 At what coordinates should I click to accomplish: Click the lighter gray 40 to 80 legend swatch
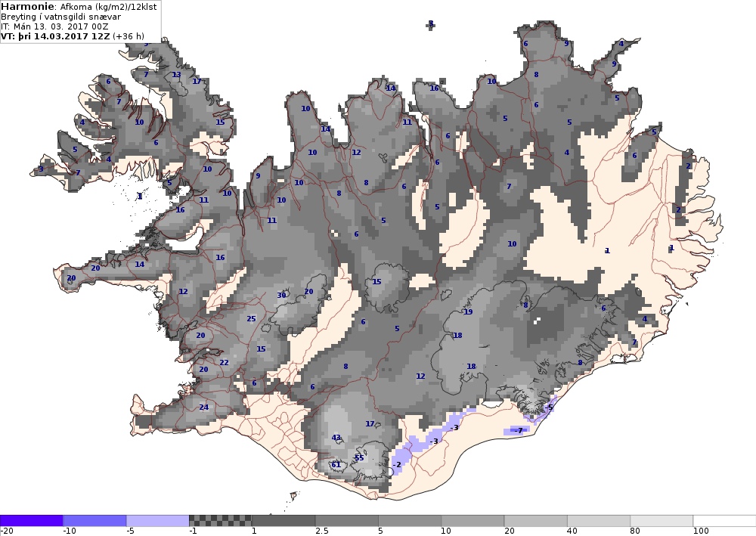tap(599, 521)
